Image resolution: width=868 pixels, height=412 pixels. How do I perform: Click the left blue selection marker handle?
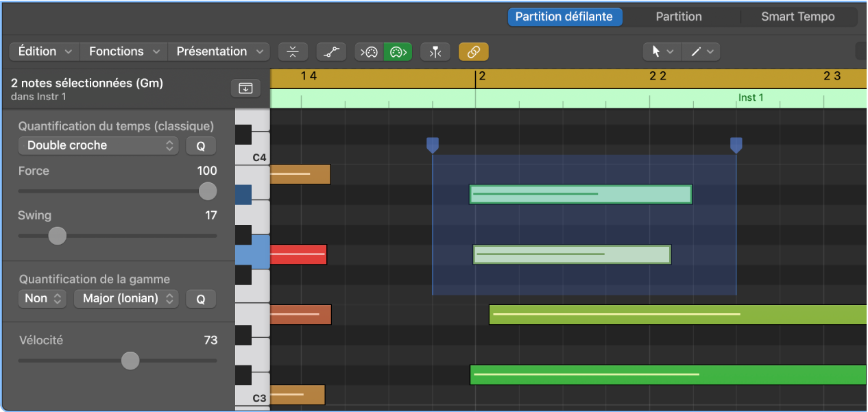[433, 145]
